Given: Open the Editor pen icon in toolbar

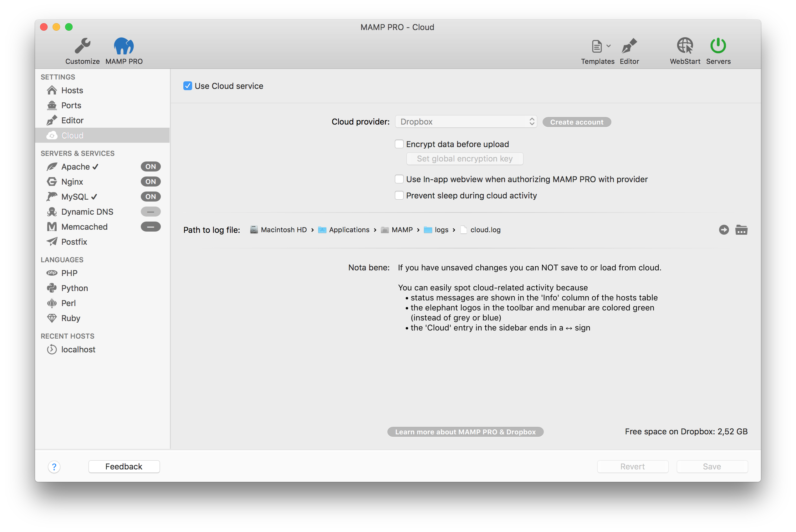Looking at the screenshot, I should point(629,46).
